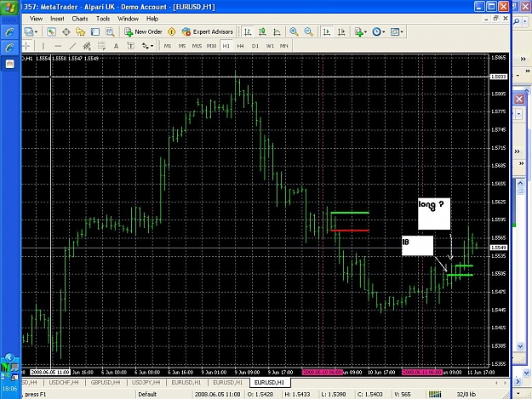Expand the New Chart dropdown arrow
The width and height of the screenshot is (532, 399).
pos(36,32)
